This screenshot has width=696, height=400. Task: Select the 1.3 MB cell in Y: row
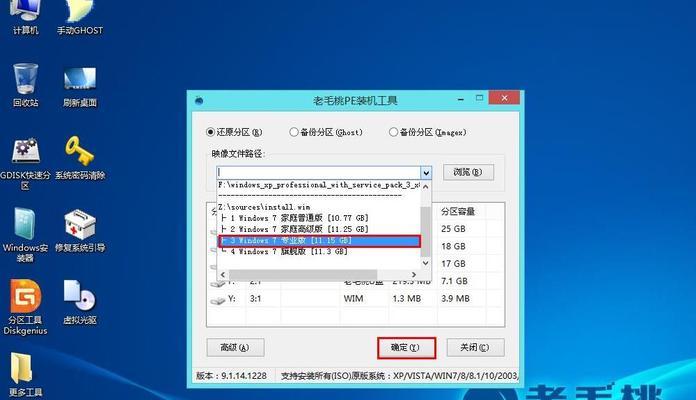tap(407, 299)
